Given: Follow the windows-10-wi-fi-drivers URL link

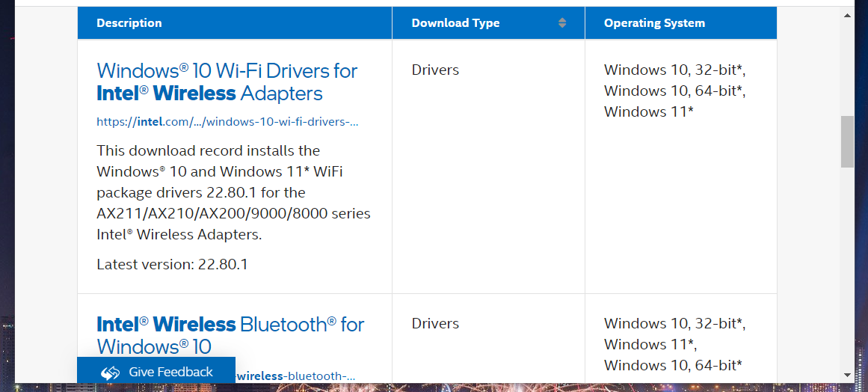Looking at the screenshot, I should (227, 122).
